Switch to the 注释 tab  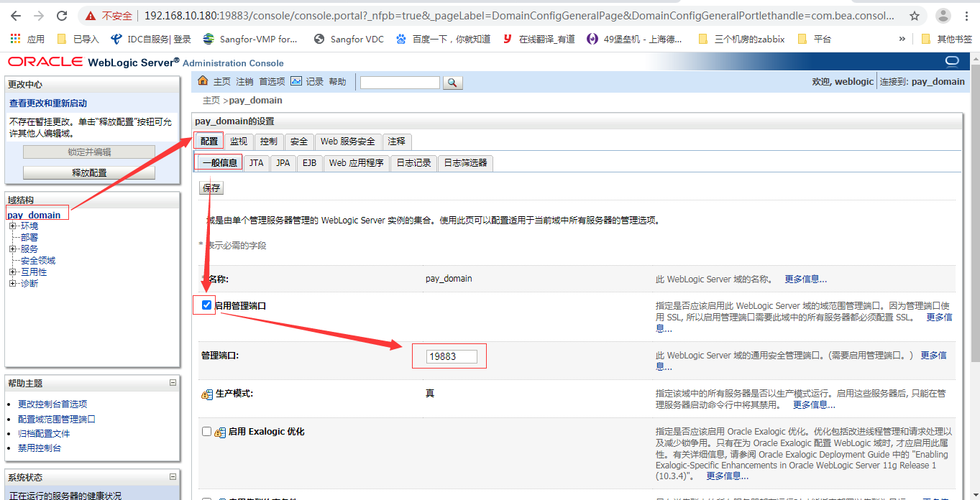point(396,142)
